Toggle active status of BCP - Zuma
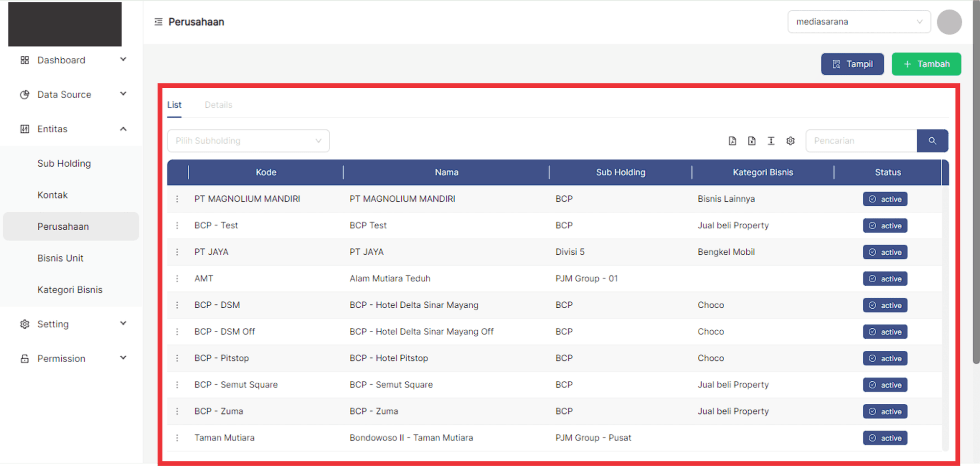980x466 pixels. (885, 412)
